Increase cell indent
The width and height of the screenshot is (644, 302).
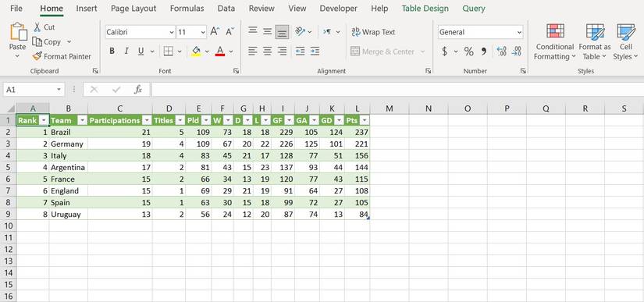[315, 52]
